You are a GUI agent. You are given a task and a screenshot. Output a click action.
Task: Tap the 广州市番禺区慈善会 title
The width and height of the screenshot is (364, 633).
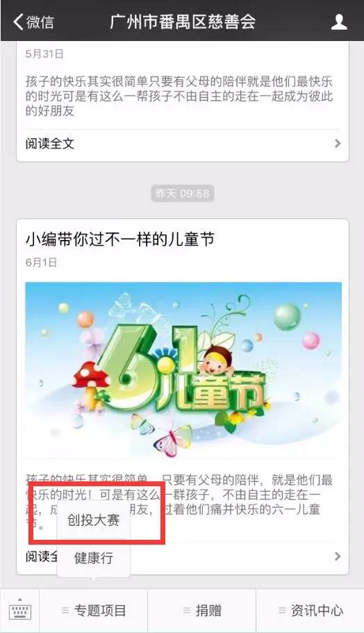(x=183, y=22)
